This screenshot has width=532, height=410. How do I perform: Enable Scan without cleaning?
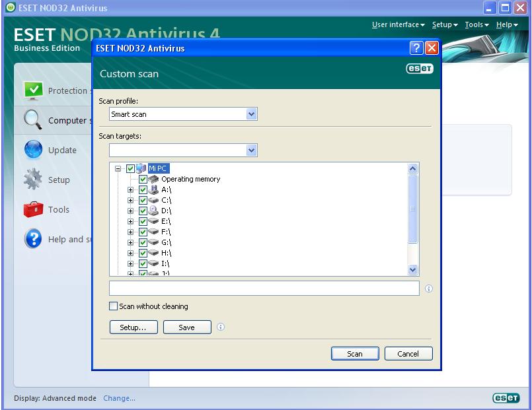click(x=113, y=306)
